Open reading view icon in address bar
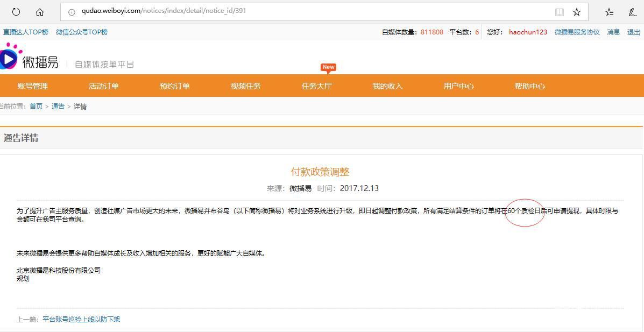The width and height of the screenshot is (644, 332). (560, 12)
